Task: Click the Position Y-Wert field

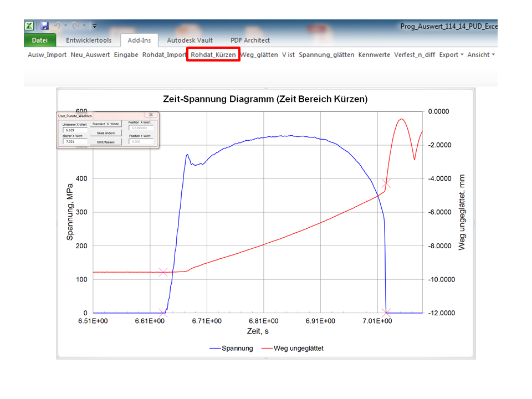Action: [x=141, y=141]
